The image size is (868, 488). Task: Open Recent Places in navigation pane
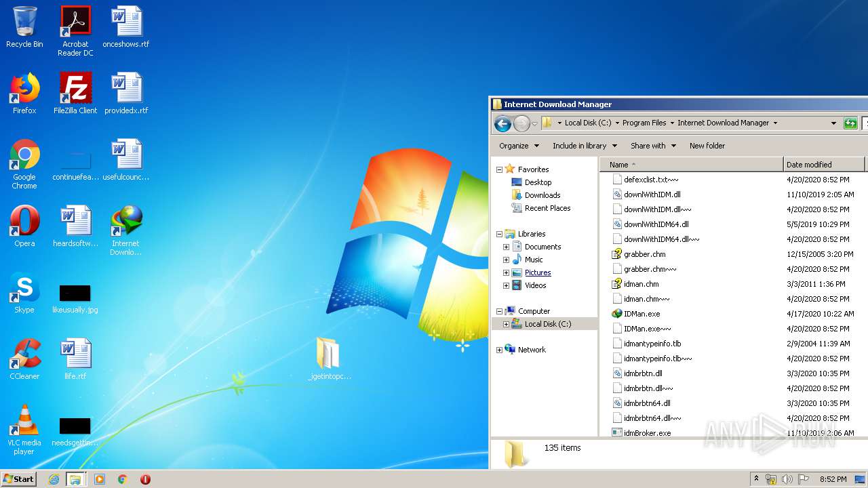tap(547, 208)
